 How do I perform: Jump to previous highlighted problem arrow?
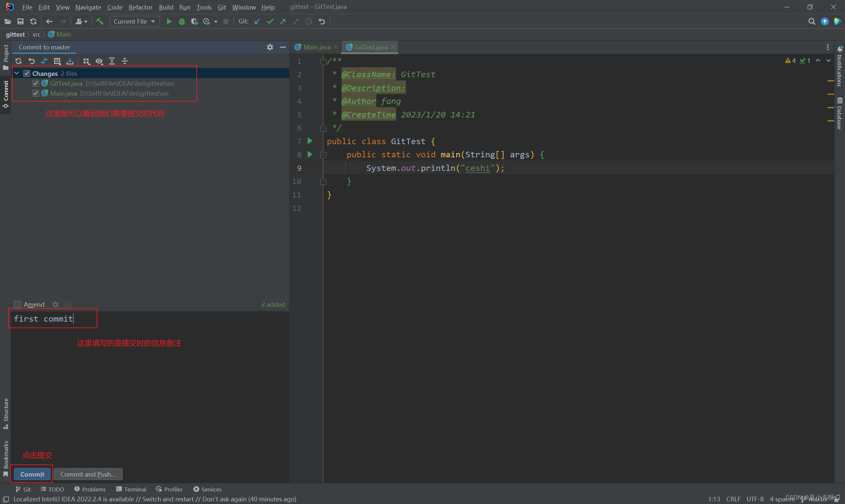coord(818,60)
